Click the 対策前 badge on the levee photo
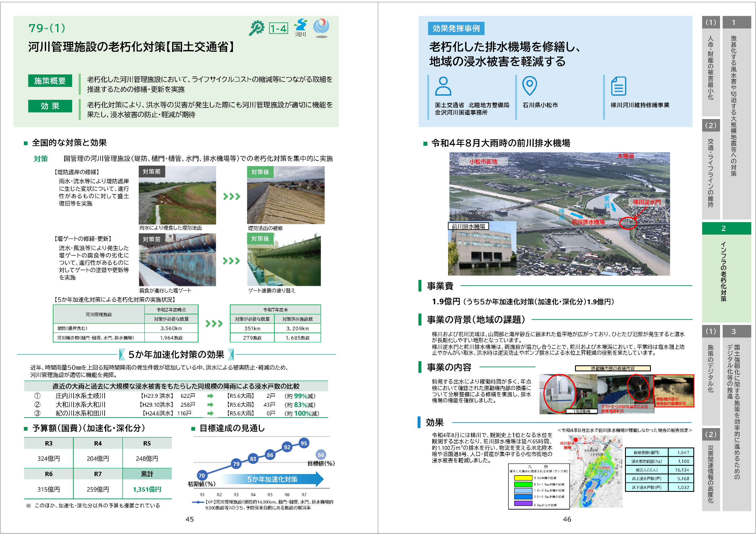Viewport: 756px width, 535px height. [x=151, y=171]
